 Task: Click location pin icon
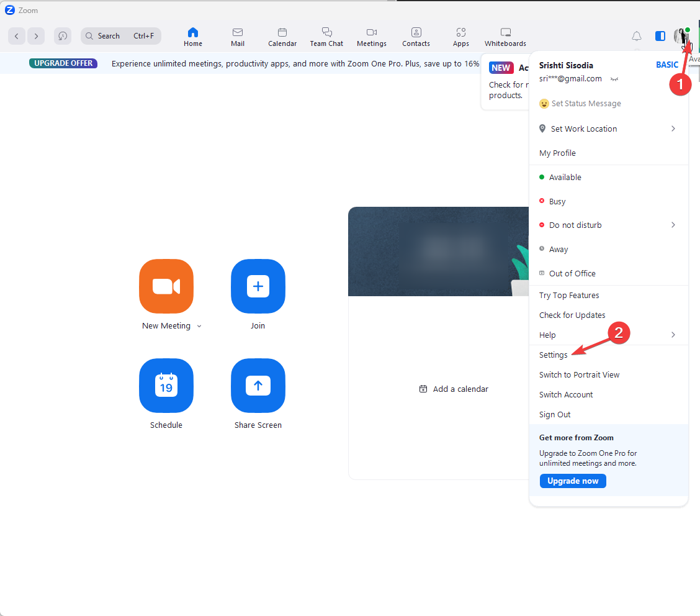pyautogui.click(x=542, y=129)
